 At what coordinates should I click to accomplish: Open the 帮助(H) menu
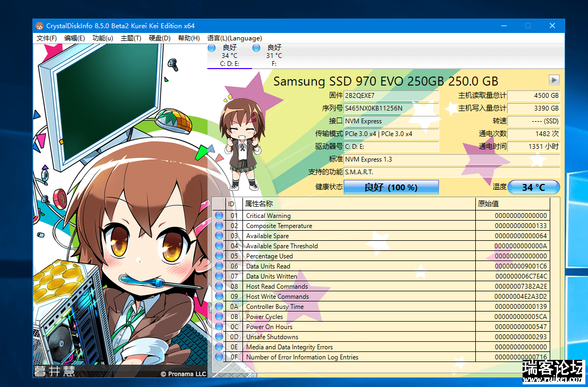(189, 38)
